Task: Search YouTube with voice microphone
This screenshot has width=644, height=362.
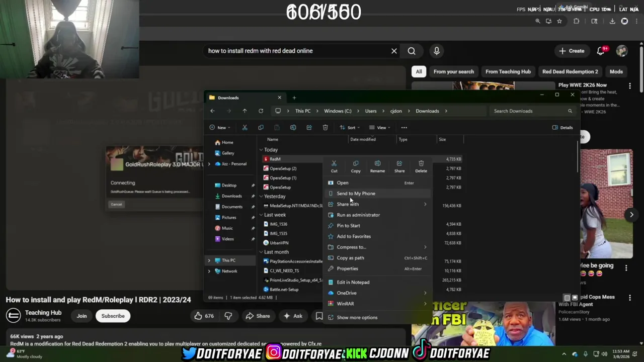Action: tap(437, 51)
